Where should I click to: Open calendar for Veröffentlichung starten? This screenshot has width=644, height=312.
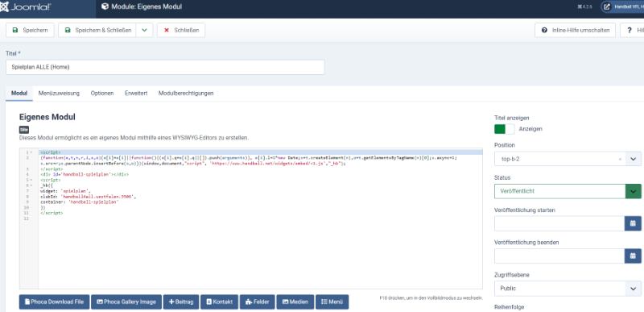coord(633,223)
